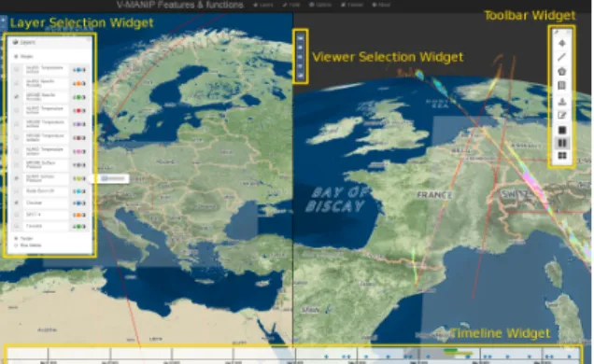Screen dimensions: 594x364
Task: Click the Cloudsat layer name
Action: 35,203
